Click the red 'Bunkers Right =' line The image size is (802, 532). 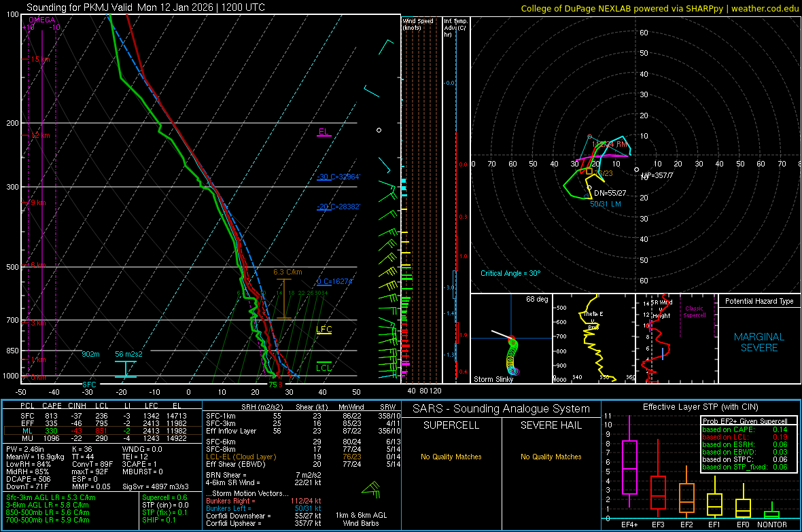point(264,501)
